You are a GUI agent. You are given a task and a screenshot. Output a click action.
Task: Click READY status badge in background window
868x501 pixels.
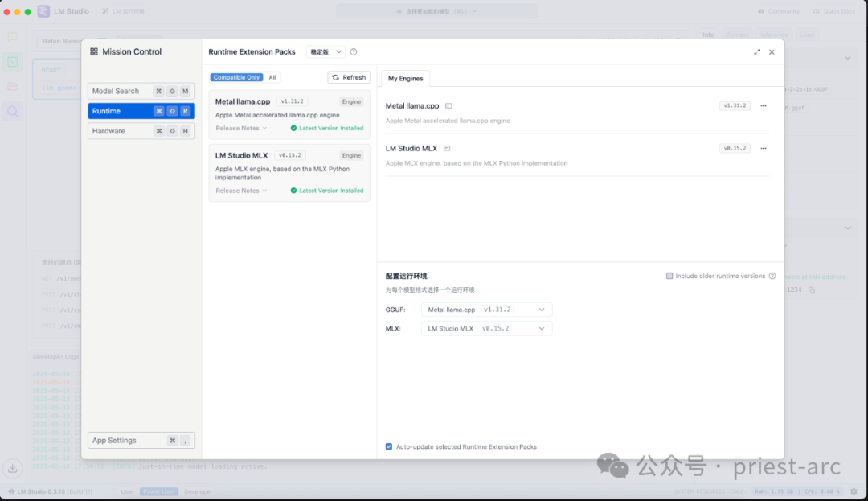[x=51, y=70]
